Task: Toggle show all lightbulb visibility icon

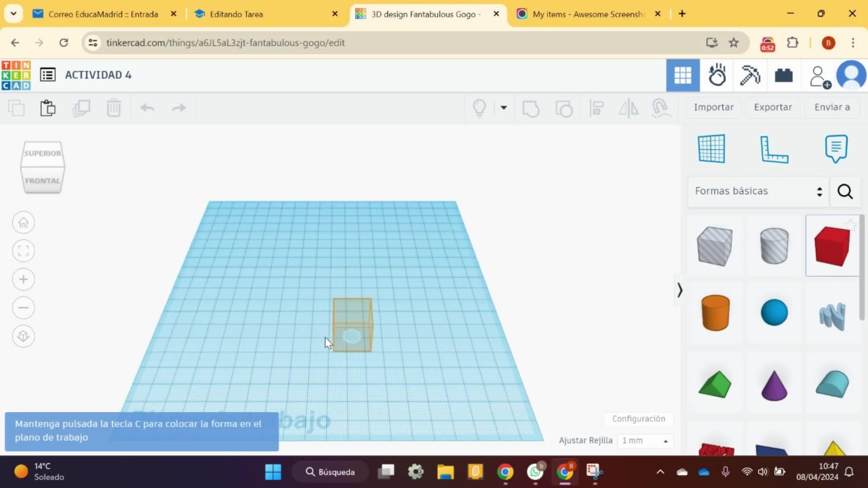Action: [x=479, y=108]
